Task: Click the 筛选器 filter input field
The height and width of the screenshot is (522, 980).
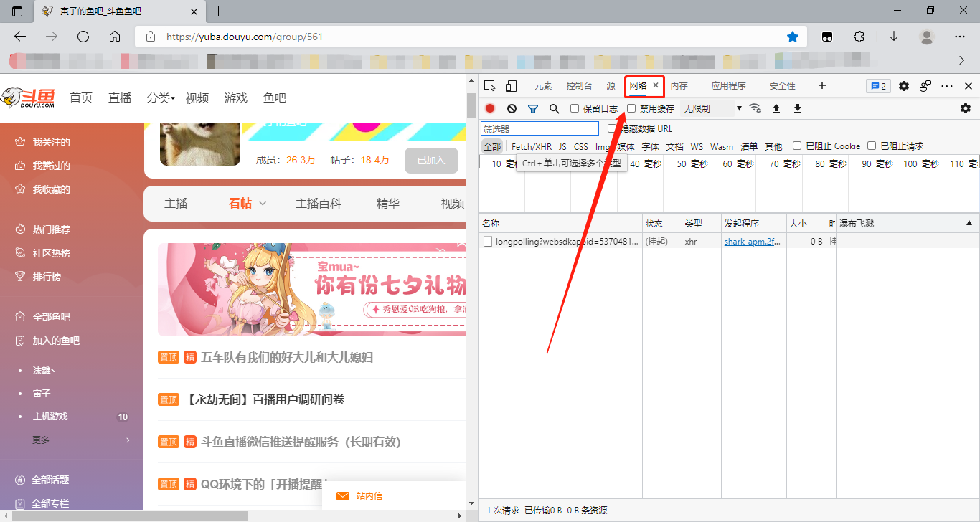Action: (x=540, y=129)
